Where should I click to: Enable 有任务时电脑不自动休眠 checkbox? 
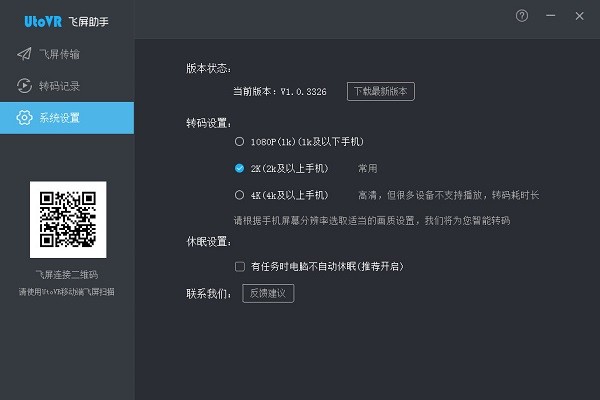point(239,267)
